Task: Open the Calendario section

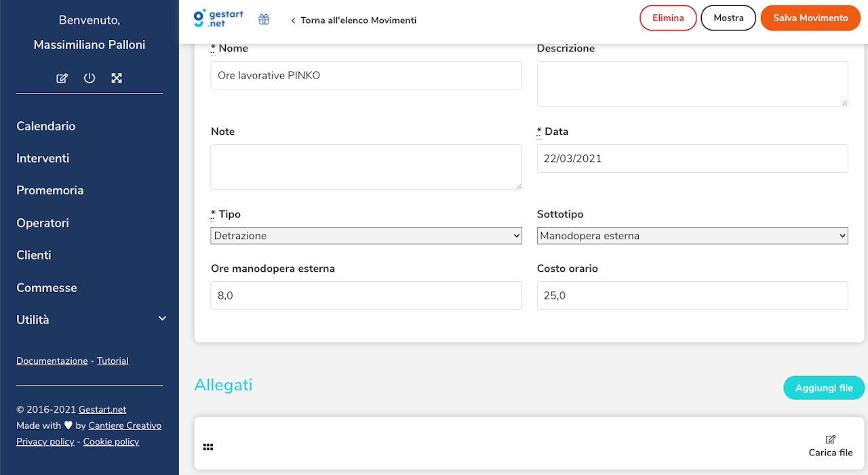Action: [45, 126]
